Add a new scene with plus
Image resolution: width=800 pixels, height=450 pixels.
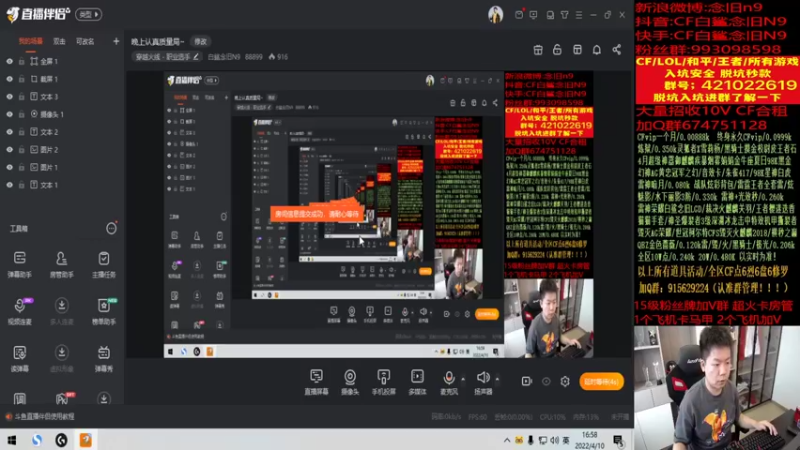pyautogui.click(x=116, y=41)
